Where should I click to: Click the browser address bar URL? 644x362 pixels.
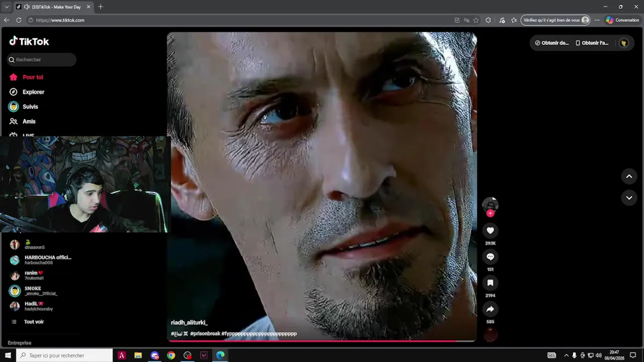pyautogui.click(x=60, y=20)
